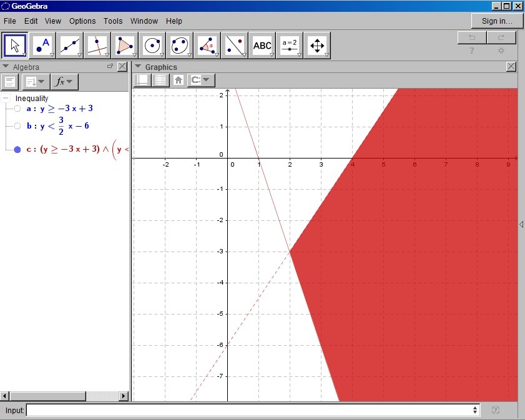Image resolution: width=525 pixels, height=420 pixels.
Task: Toggle the grid display in Graphics view
Action: point(161,80)
